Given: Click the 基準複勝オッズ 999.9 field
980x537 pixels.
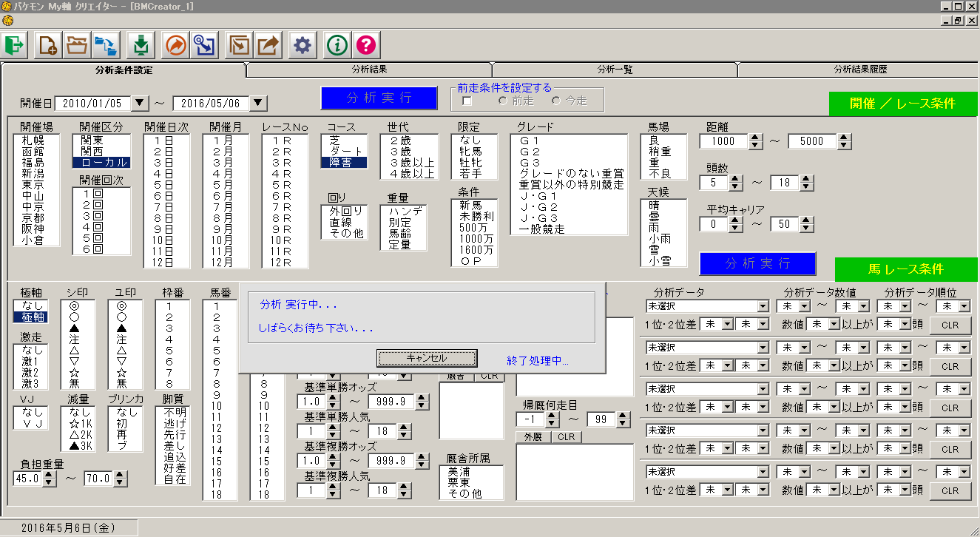Looking at the screenshot, I should (x=391, y=461).
